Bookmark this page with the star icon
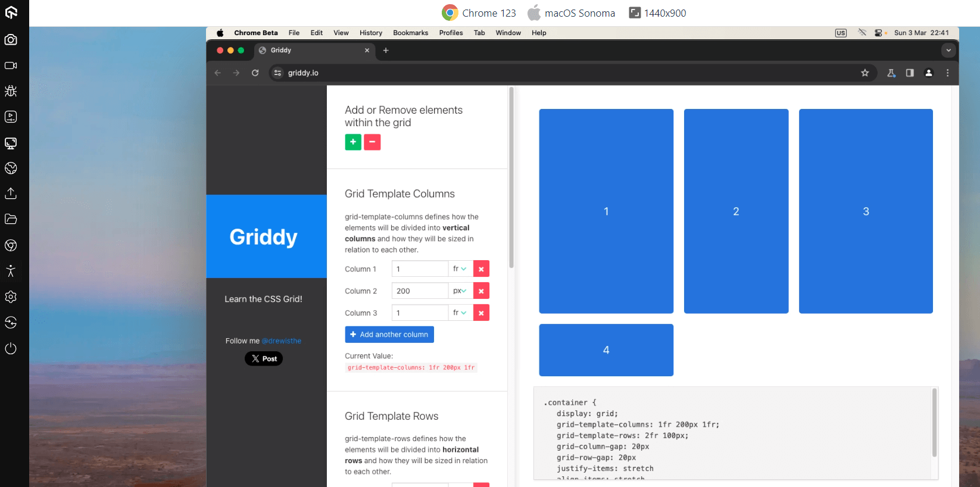 [x=865, y=73]
